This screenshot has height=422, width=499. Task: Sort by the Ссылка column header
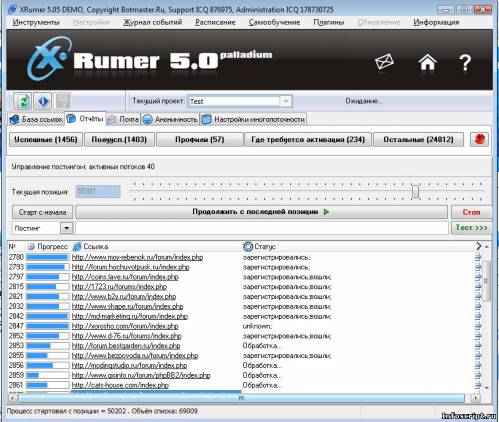91,247
